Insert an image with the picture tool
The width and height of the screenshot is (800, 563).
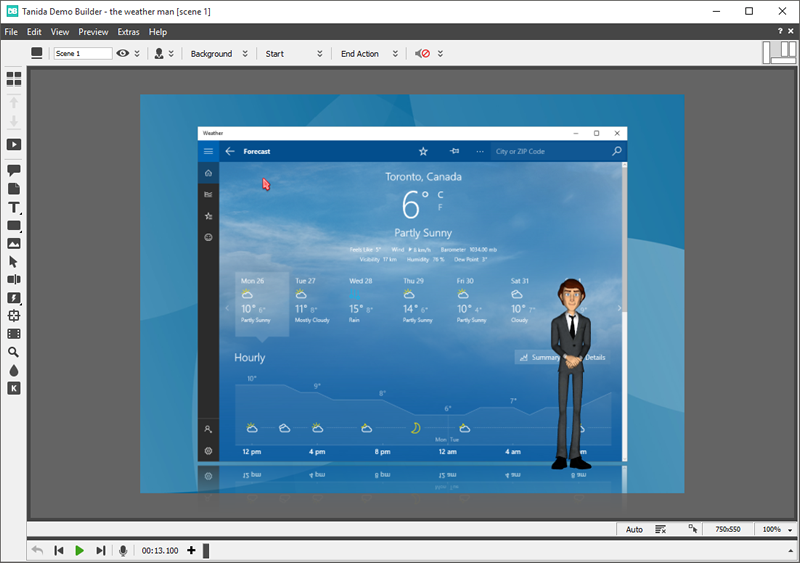[14, 243]
